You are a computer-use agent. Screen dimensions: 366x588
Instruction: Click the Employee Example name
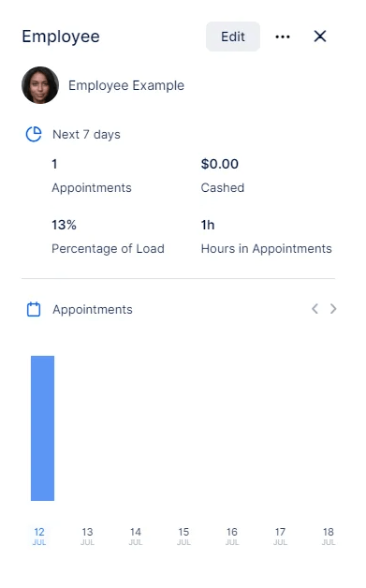[126, 85]
